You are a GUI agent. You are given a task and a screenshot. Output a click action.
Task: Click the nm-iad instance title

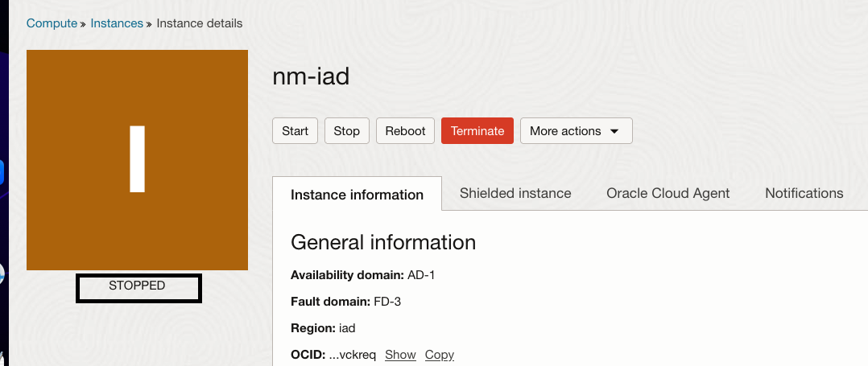pyautogui.click(x=311, y=76)
